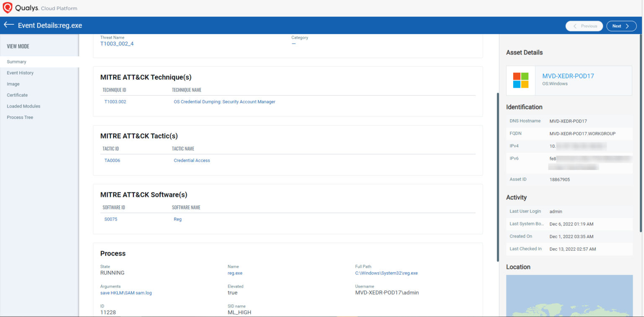Click the back arrow next to Event Details
Image resolution: width=644 pixels, height=317 pixels.
pos(8,25)
